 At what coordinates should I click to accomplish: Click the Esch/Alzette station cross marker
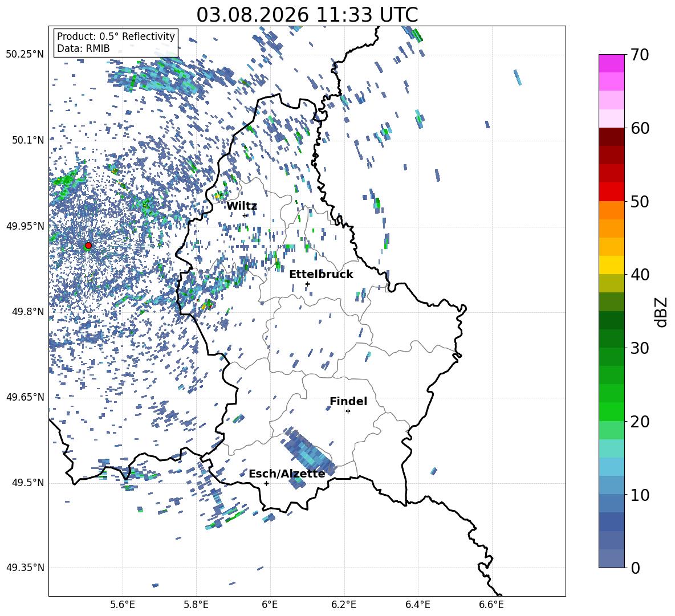(266, 483)
